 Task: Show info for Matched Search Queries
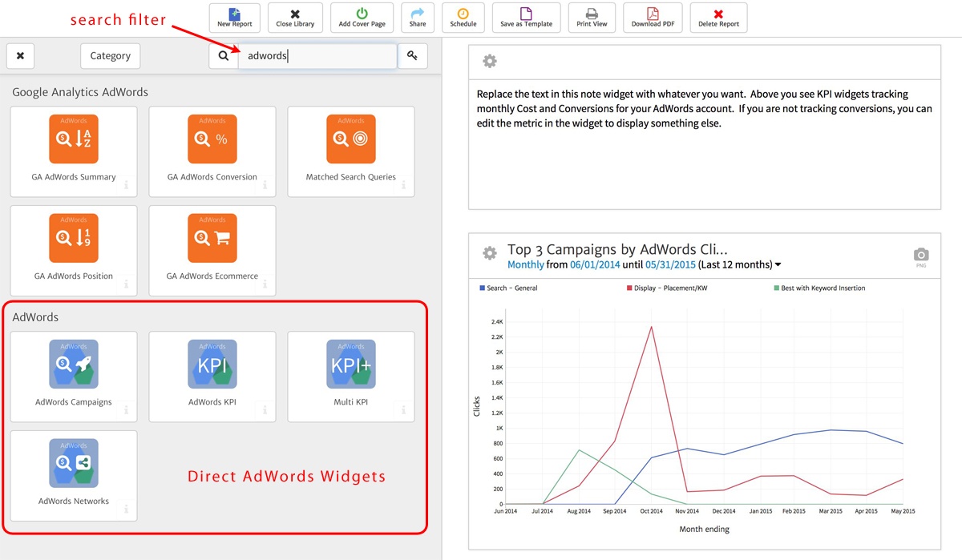(403, 185)
